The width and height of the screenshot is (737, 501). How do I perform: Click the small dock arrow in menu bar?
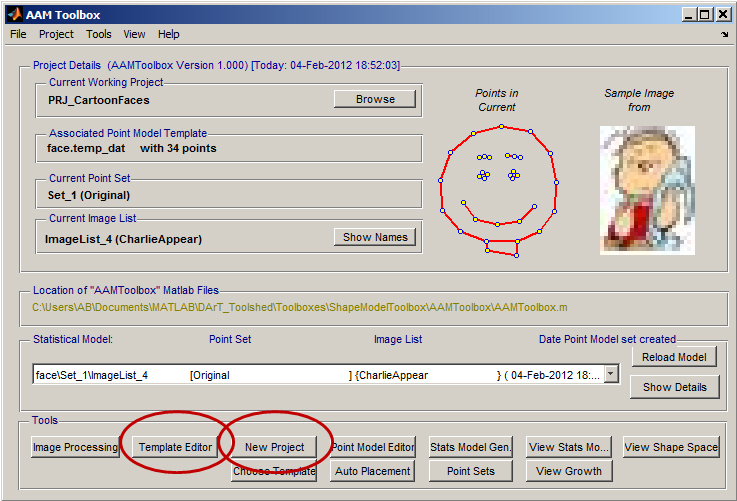click(x=723, y=35)
